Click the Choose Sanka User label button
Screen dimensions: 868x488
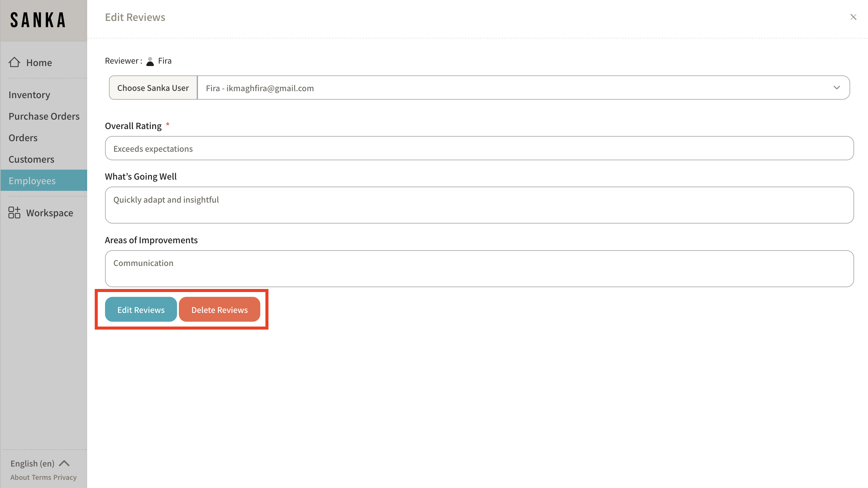click(153, 88)
